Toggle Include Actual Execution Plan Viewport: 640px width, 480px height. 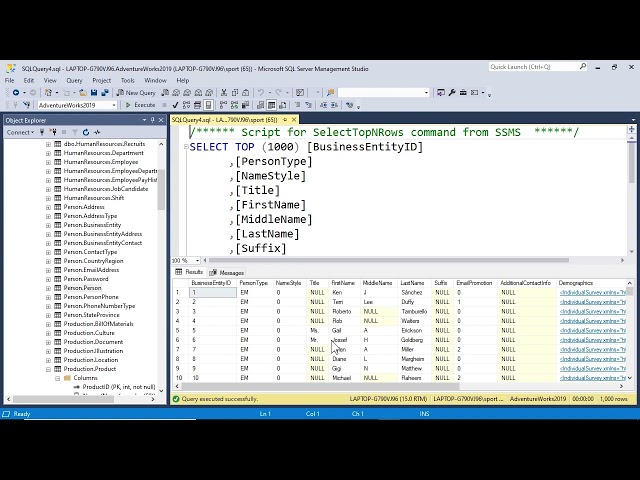click(x=223, y=105)
